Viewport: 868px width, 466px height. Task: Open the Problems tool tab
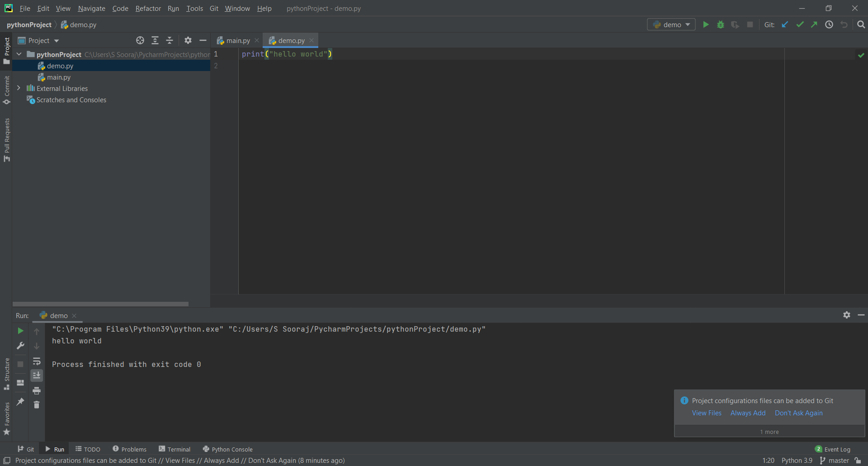129,449
